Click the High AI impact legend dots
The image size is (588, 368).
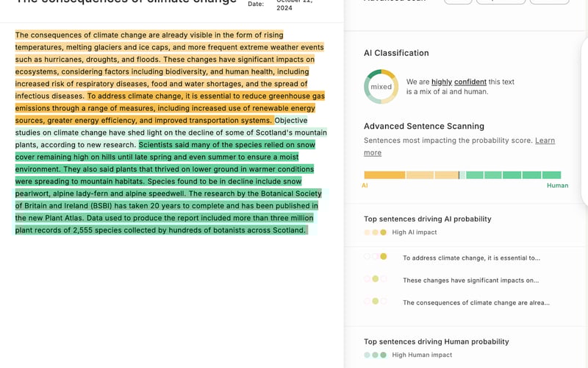tap(375, 233)
